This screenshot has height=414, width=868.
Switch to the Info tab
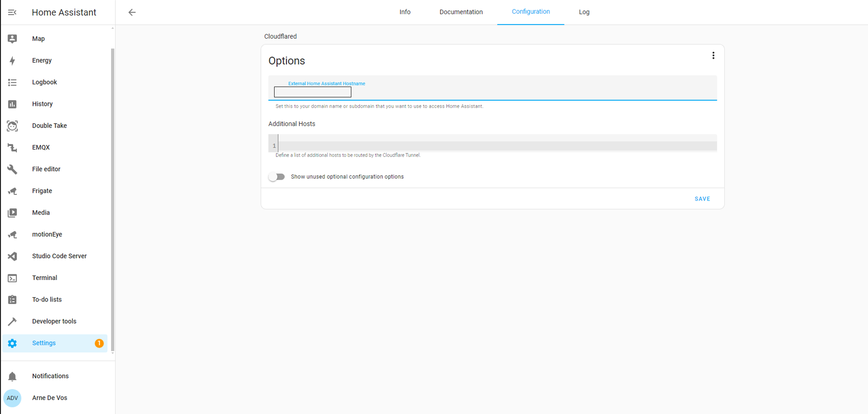coord(405,12)
